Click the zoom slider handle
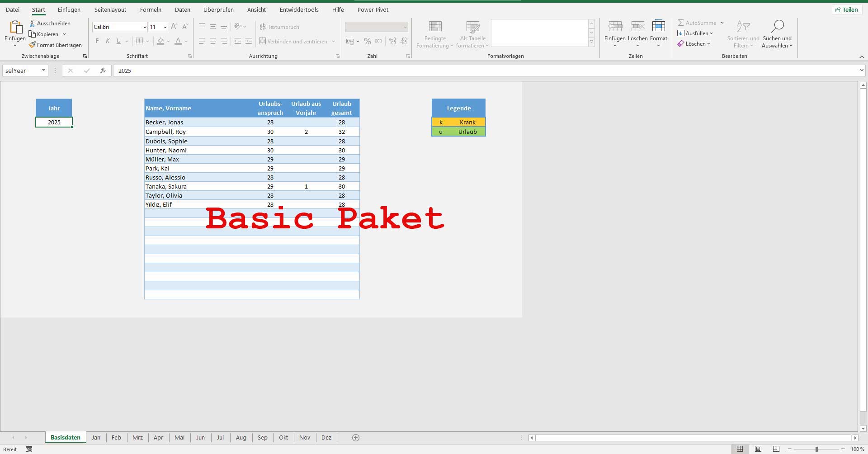Screen dimensions: 868x454 tap(816, 449)
